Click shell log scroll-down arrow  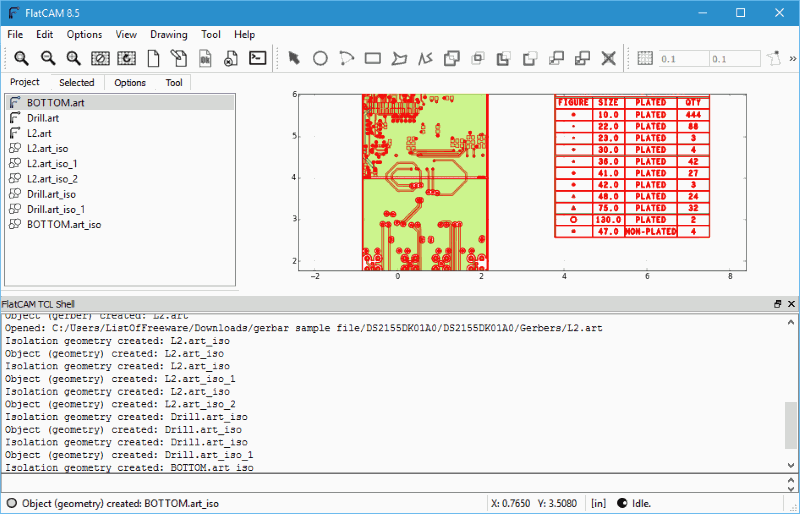click(x=791, y=465)
